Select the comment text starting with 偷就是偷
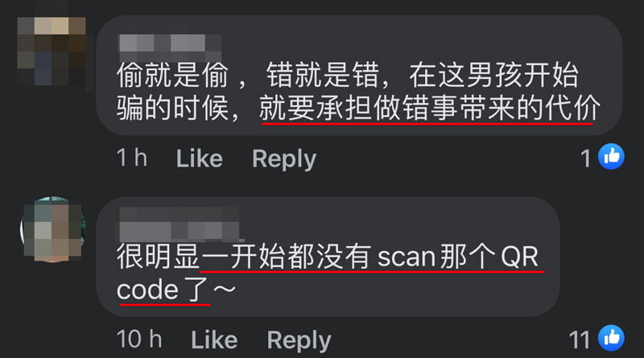 (358, 91)
